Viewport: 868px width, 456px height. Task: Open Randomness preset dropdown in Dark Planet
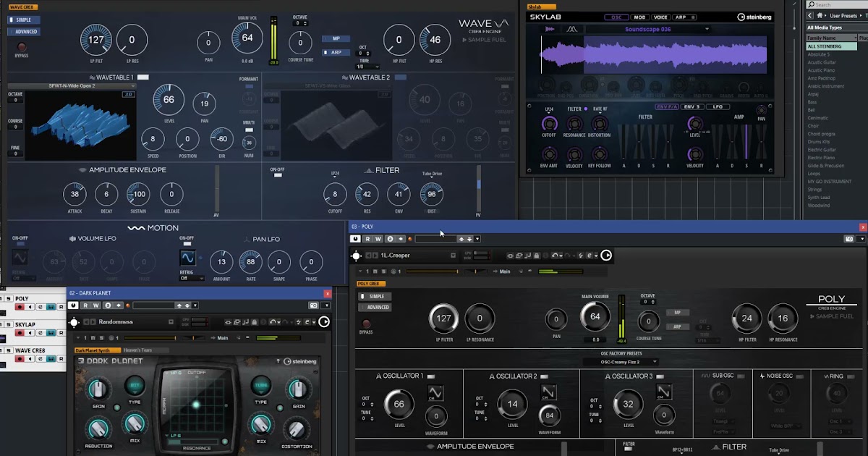tap(170, 322)
